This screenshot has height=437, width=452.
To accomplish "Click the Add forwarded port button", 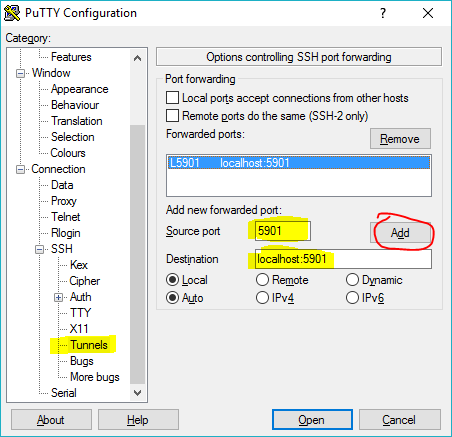I will [x=400, y=233].
